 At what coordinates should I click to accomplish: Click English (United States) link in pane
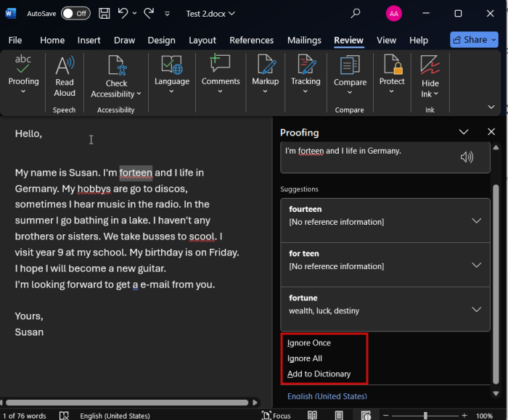pyautogui.click(x=327, y=396)
